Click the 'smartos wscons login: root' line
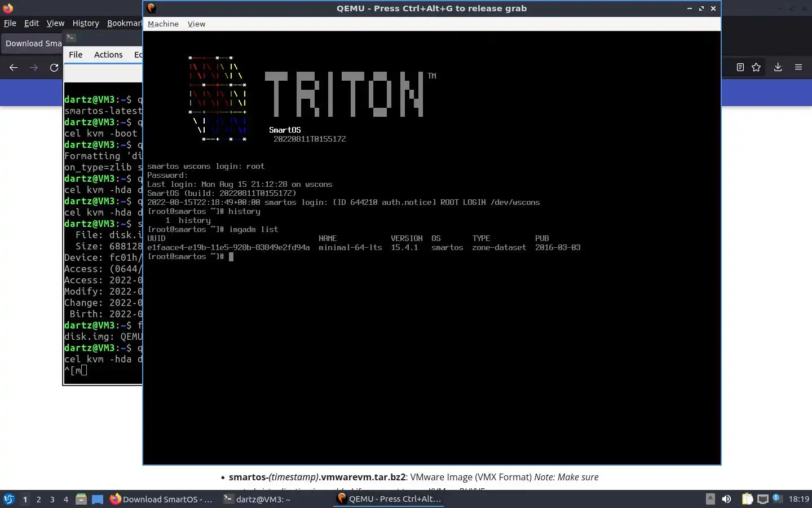This screenshot has width=812, height=508. tap(206, 166)
